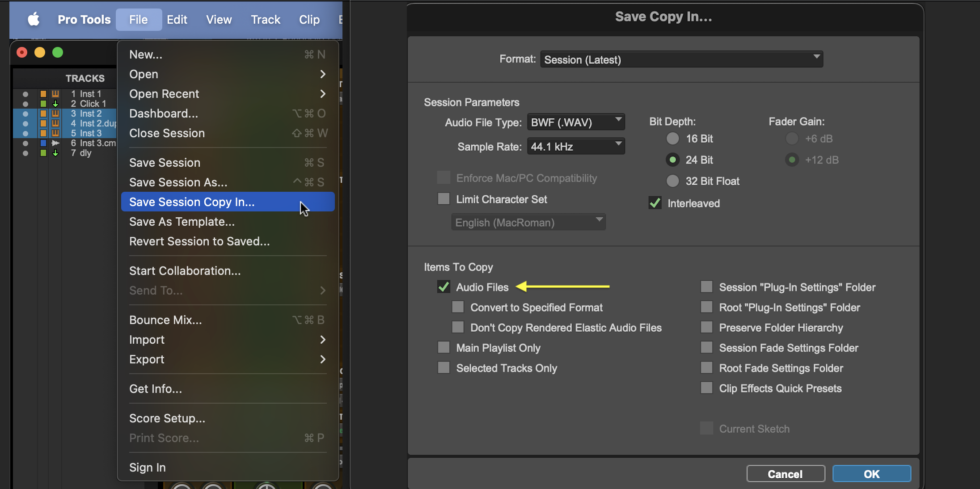Choose Sign In from the File menu
The width and height of the screenshot is (980, 489).
click(x=228, y=468)
